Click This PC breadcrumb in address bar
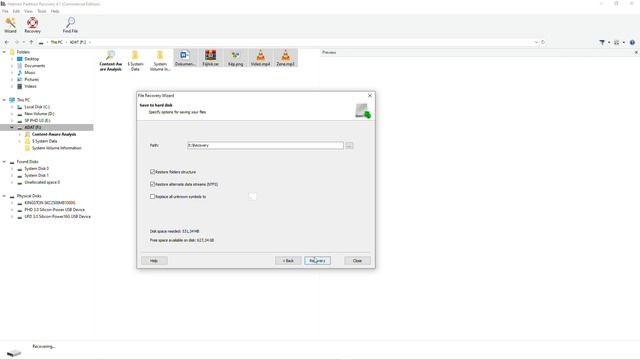Screen dimensions: 640x360 tap(57, 42)
